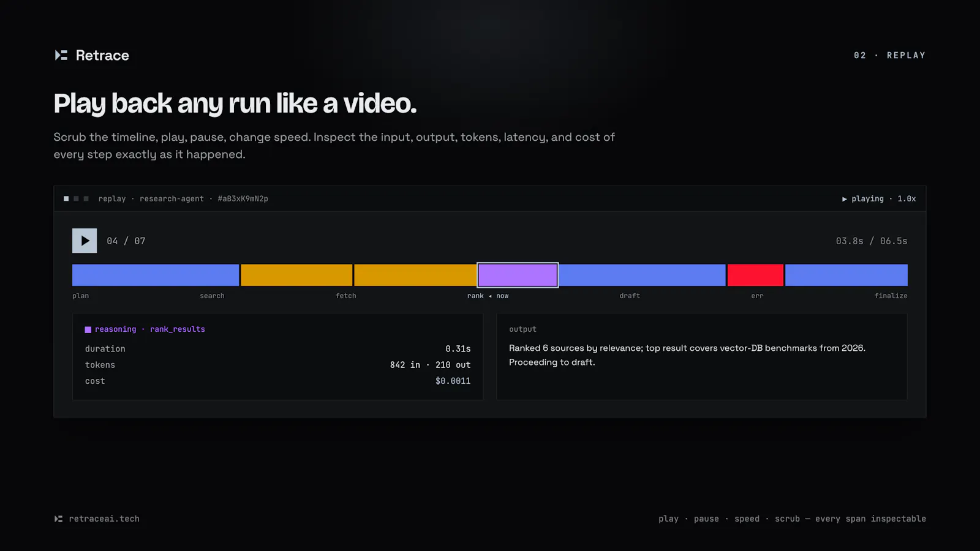Click the duration value '0.31s'
The height and width of the screenshot is (551, 980).
(x=458, y=349)
